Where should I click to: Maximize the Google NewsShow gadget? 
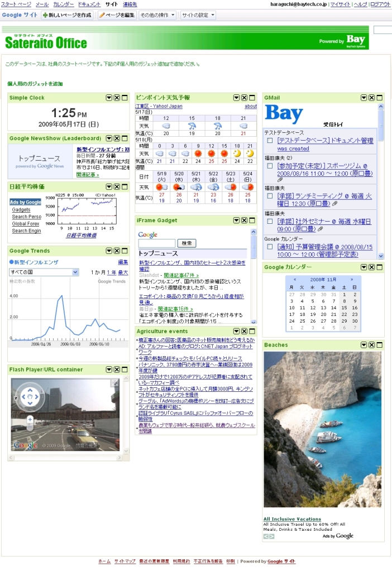click(125, 138)
